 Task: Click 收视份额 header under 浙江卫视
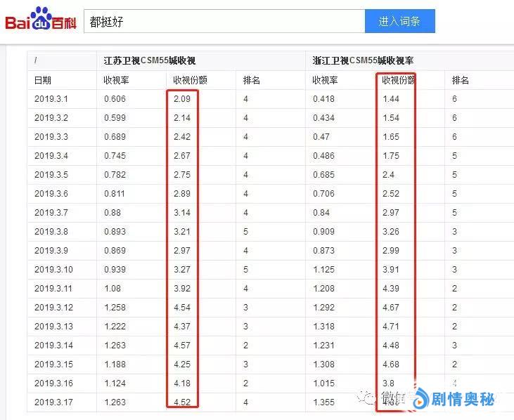(399, 80)
